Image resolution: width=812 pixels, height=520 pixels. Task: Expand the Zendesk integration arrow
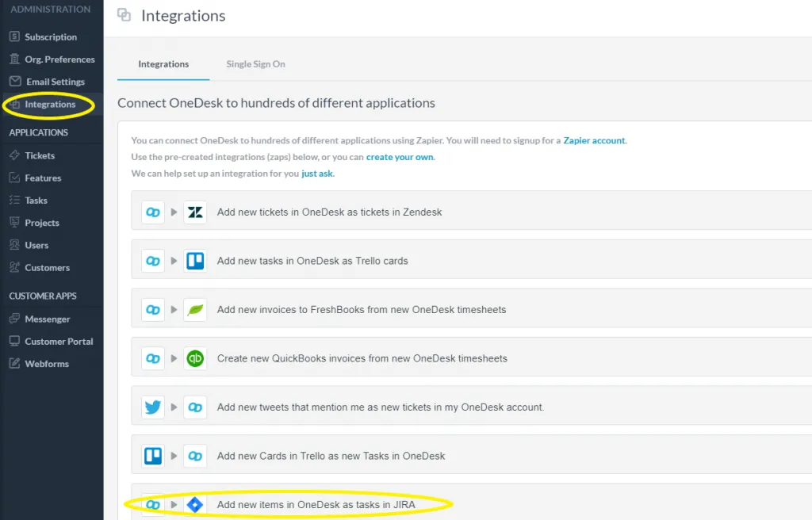[x=174, y=212]
